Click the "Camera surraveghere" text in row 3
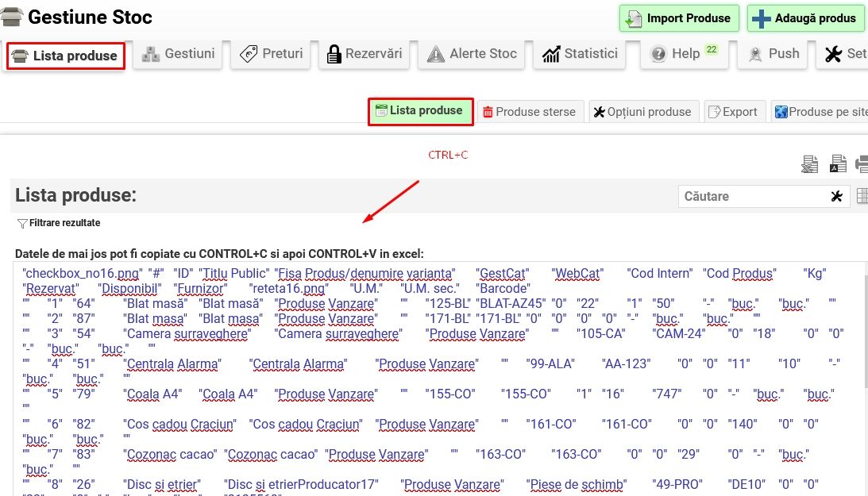 [187, 334]
